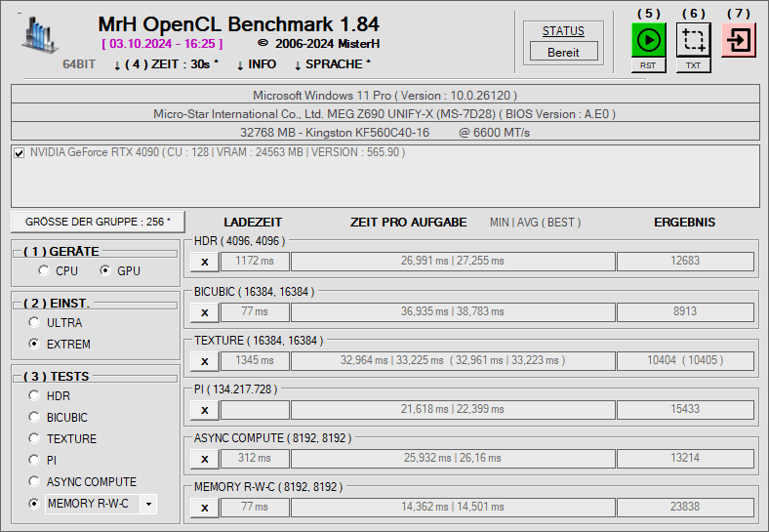Click the Bereit status field

[x=563, y=52]
